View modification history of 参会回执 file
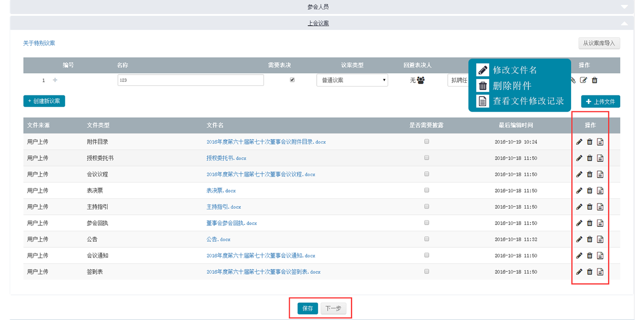Image resolution: width=644 pixels, height=320 pixels. pyautogui.click(x=600, y=223)
